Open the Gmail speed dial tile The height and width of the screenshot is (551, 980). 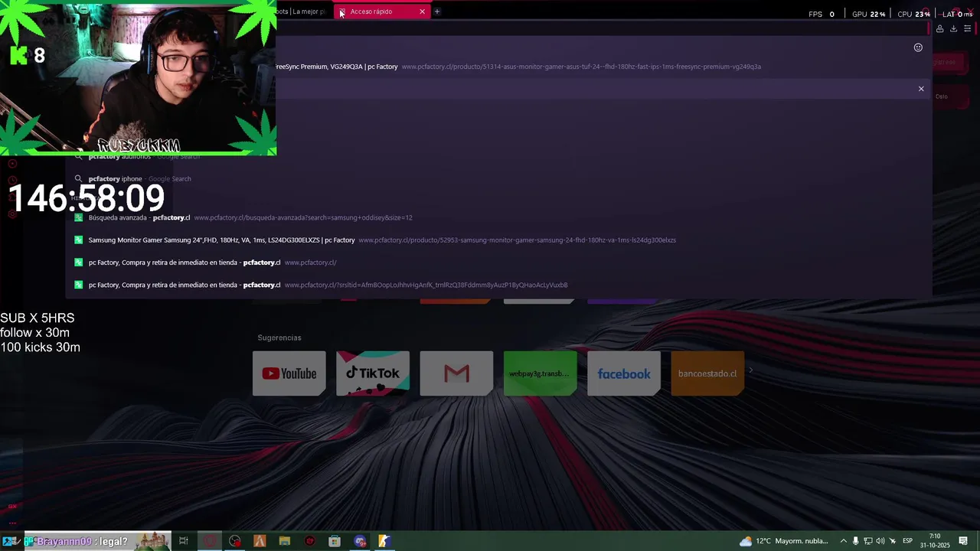[x=456, y=373]
